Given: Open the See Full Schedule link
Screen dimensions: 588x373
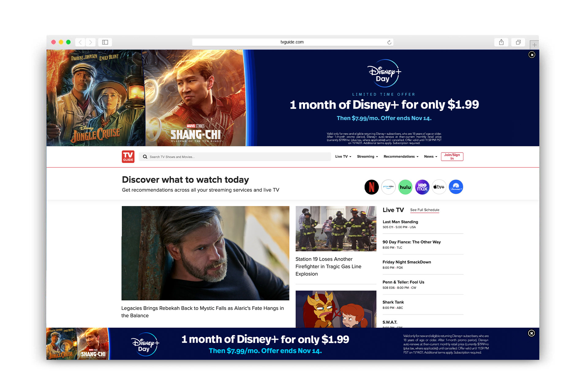Looking at the screenshot, I should (424, 210).
